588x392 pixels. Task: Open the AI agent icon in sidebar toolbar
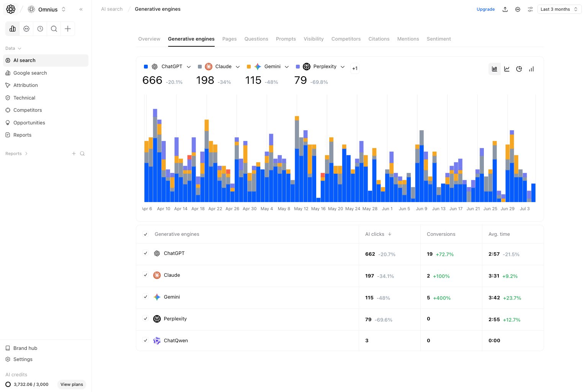[x=26, y=29]
